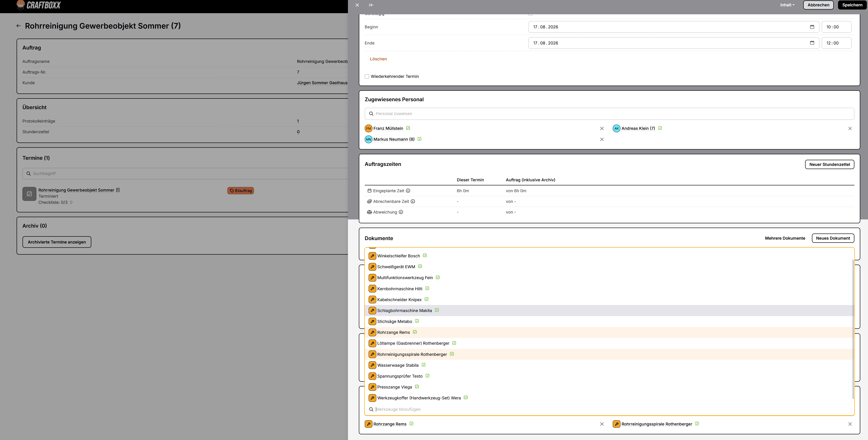868x440 pixels.
Task: Select Schweißgerät EWM from the tool list
Action: tap(609, 267)
